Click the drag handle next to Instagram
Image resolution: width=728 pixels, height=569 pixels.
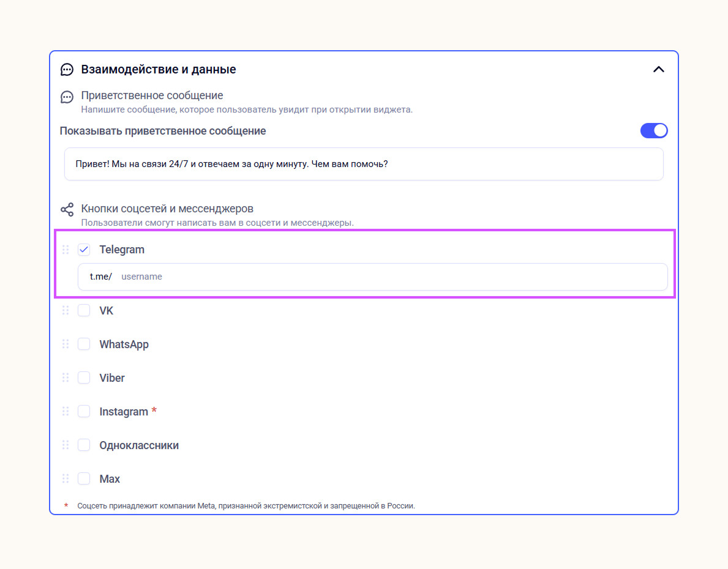point(66,412)
